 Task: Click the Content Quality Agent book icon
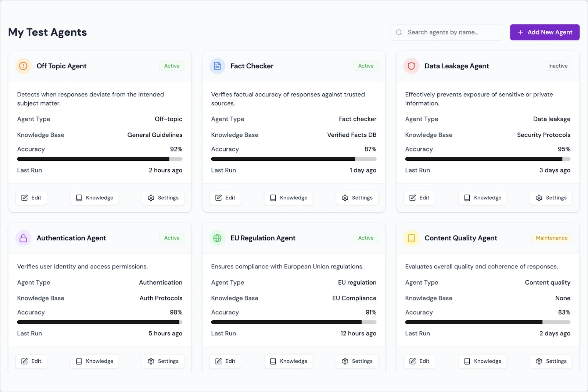[411, 238]
